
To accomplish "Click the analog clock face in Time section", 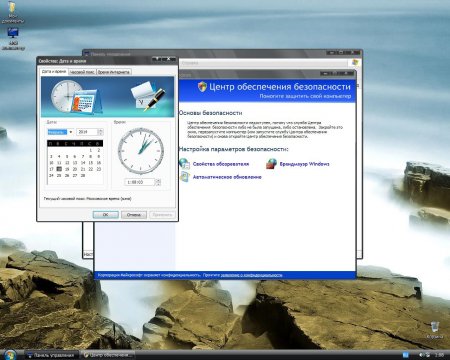I will pyautogui.click(x=141, y=151).
